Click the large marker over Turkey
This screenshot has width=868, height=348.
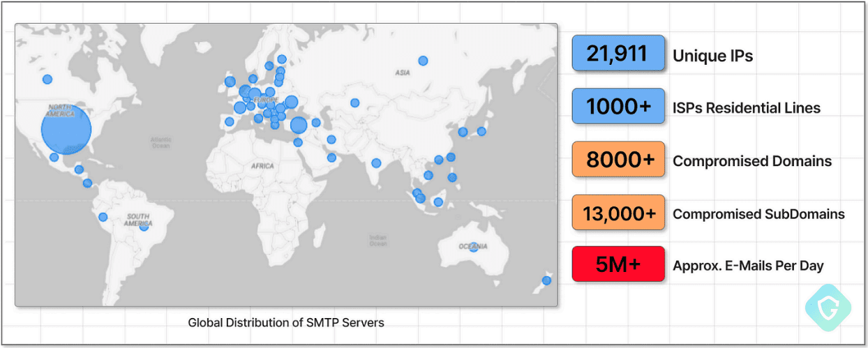click(x=298, y=126)
